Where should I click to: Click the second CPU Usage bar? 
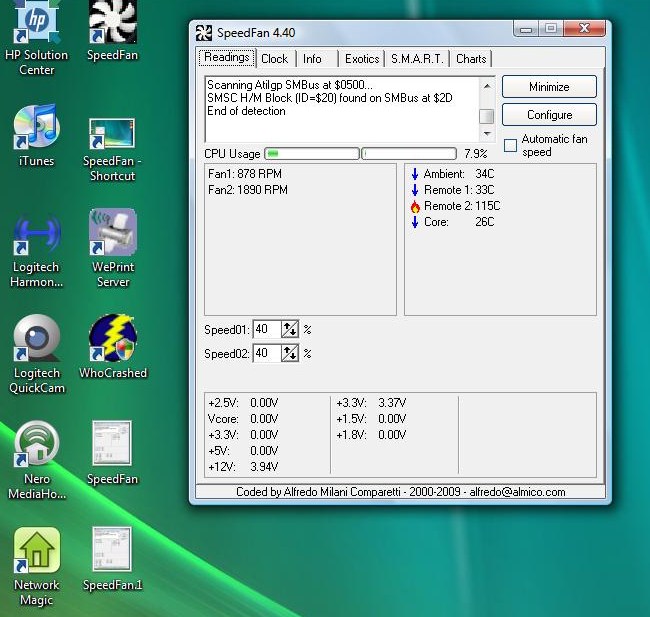pyautogui.click(x=409, y=154)
